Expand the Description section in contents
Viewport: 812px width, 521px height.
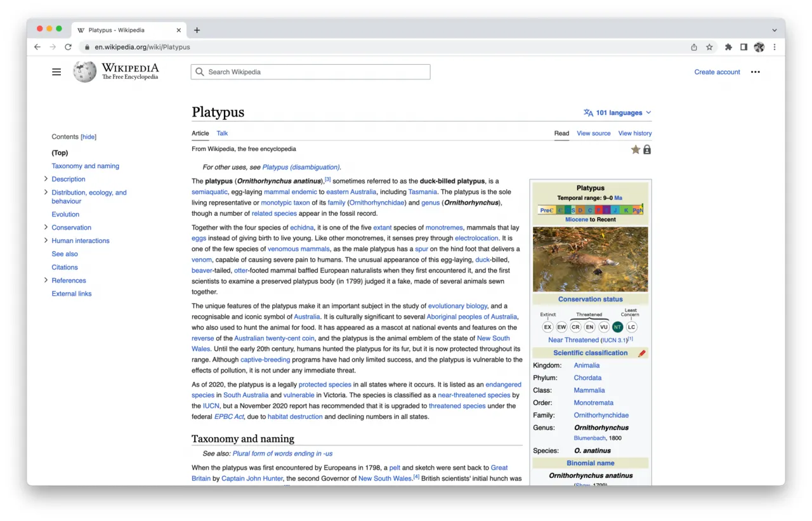(46, 179)
